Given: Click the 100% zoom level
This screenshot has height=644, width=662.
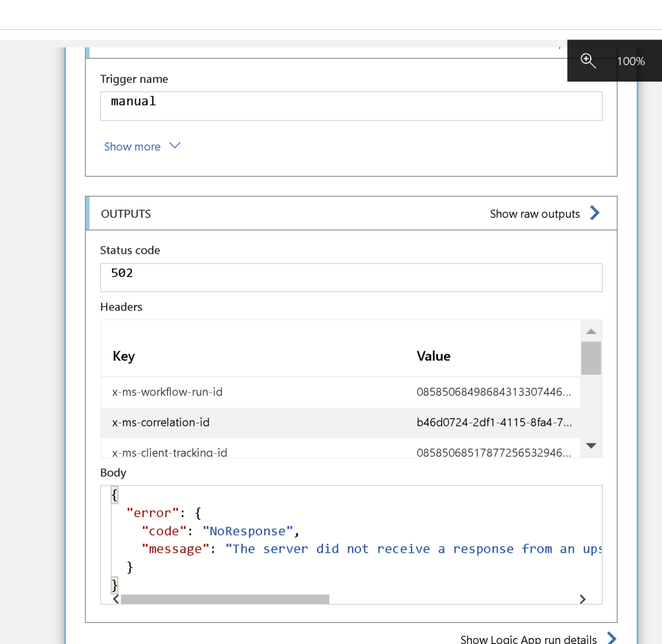Looking at the screenshot, I should tap(631, 61).
